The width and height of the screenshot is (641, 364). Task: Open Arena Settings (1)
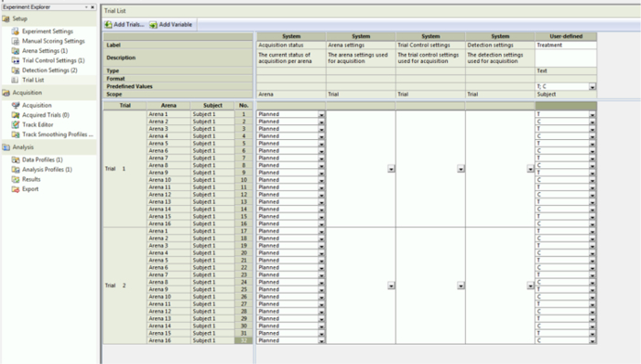(x=45, y=50)
